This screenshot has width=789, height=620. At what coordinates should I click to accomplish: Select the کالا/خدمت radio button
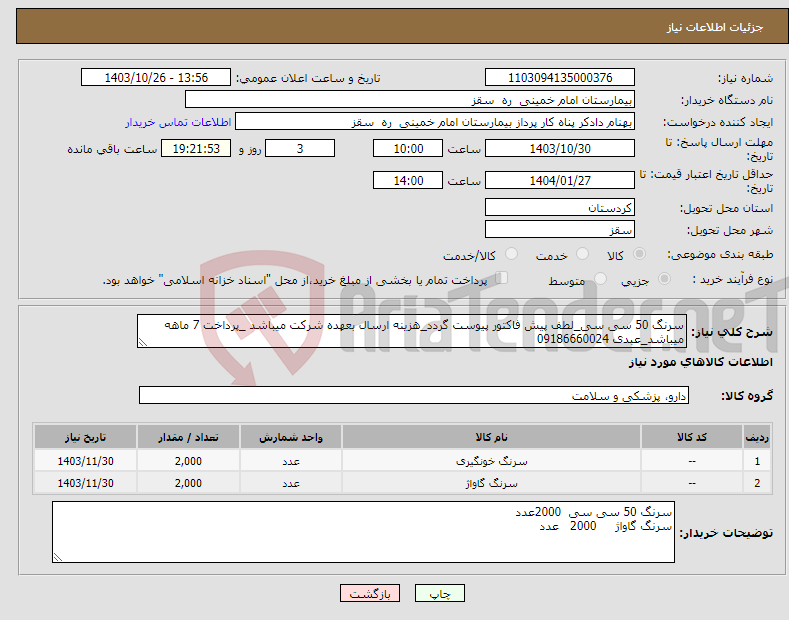pos(511,254)
